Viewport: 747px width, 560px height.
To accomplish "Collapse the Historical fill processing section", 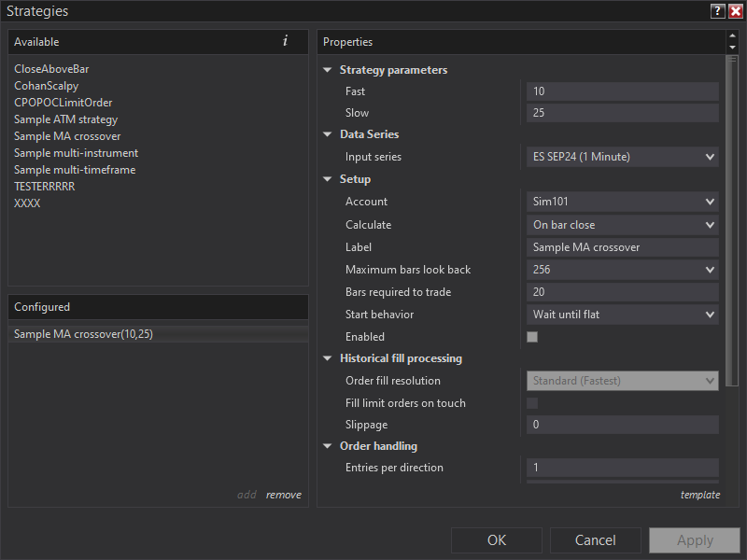I will coord(328,358).
